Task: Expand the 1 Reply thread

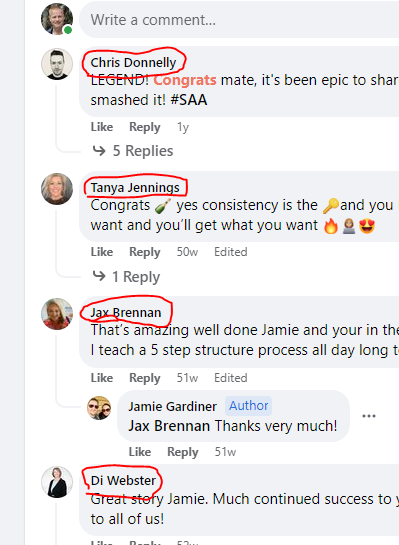Action: tap(126, 277)
